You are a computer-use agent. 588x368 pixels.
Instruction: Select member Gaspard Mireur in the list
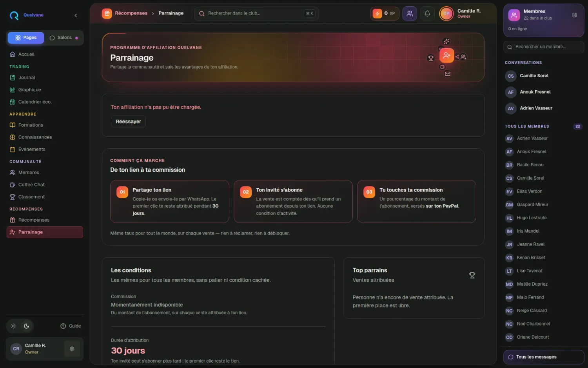[x=544, y=205]
